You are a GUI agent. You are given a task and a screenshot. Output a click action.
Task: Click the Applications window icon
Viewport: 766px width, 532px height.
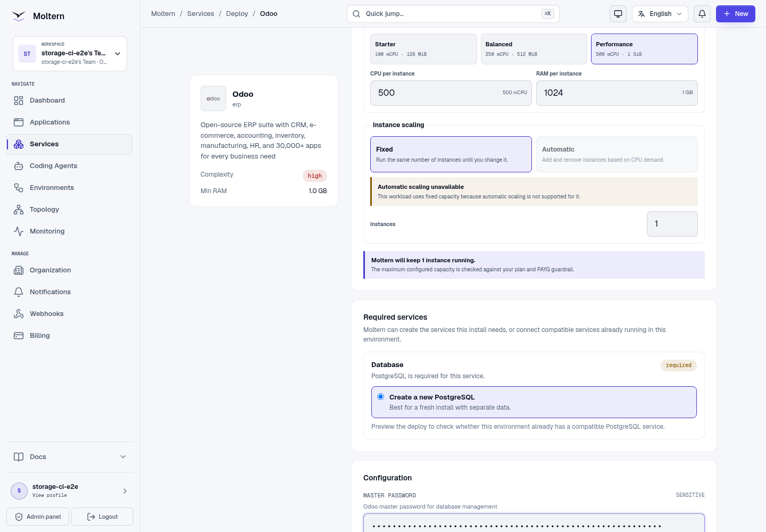pyautogui.click(x=19, y=122)
